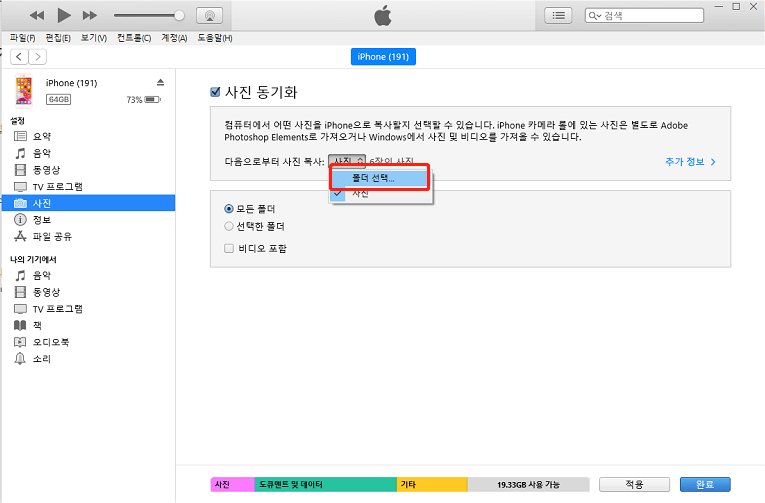Click the summary icon beside 요약

coord(20,136)
